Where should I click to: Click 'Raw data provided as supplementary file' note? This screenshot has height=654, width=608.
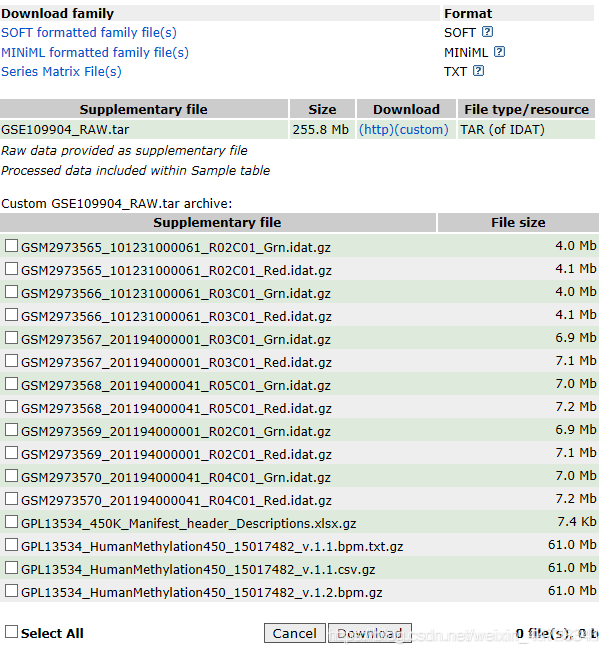pos(124,151)
